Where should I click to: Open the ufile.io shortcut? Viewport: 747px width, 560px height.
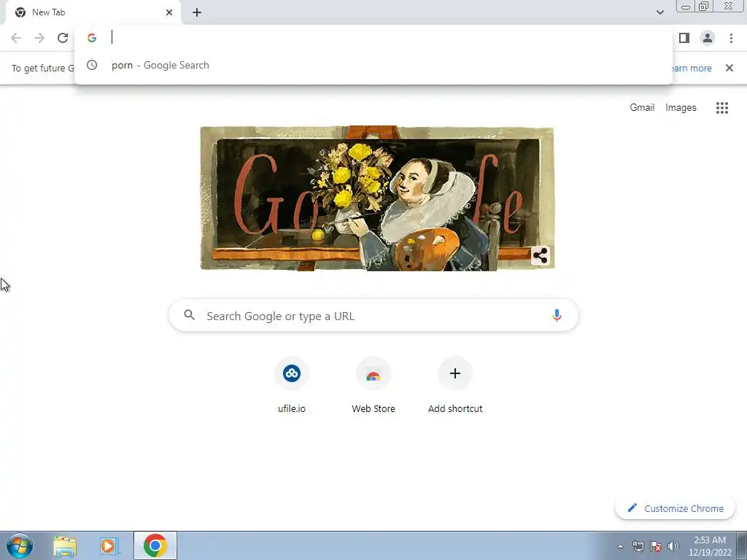(x=292, y=386)
